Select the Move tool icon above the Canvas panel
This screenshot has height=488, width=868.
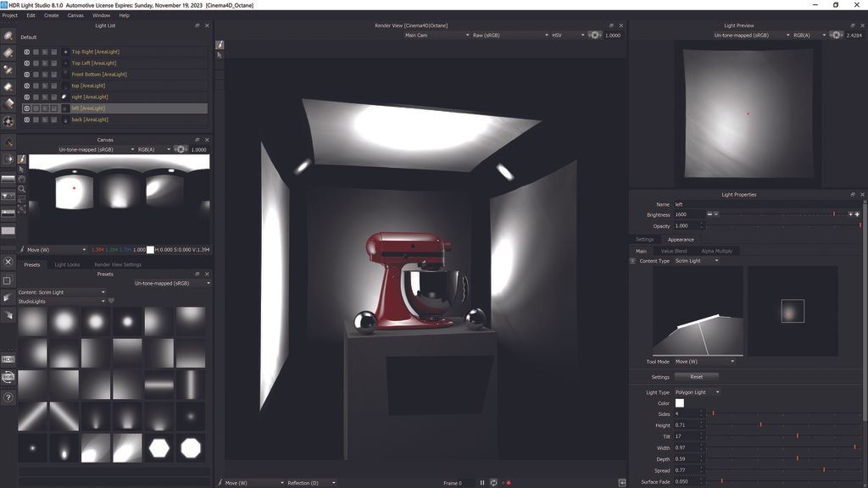[21, 158]
